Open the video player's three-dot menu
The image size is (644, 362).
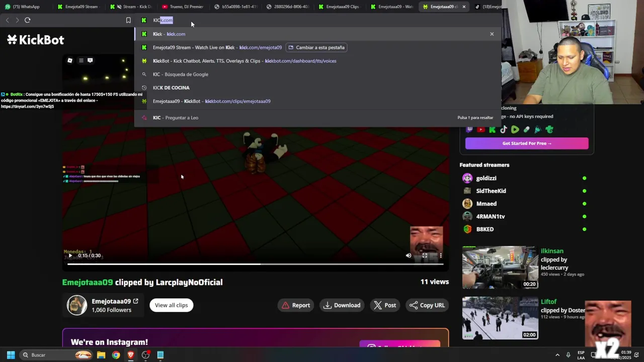coord(441,255)
